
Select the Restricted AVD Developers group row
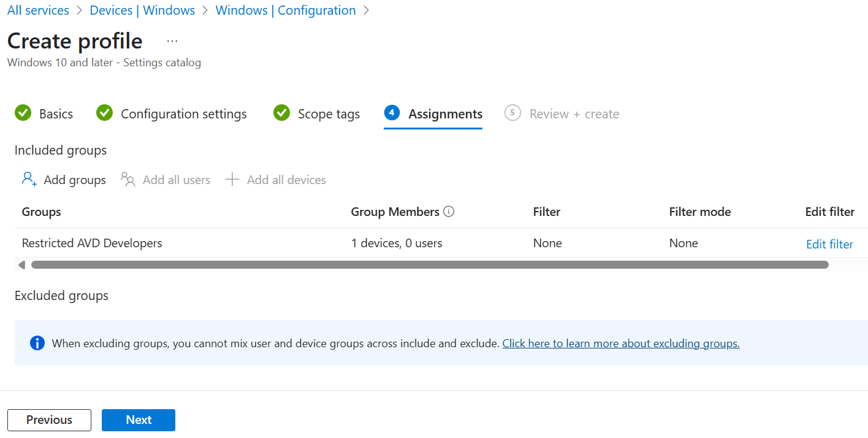pyautogui.click(x=441, y=244)
